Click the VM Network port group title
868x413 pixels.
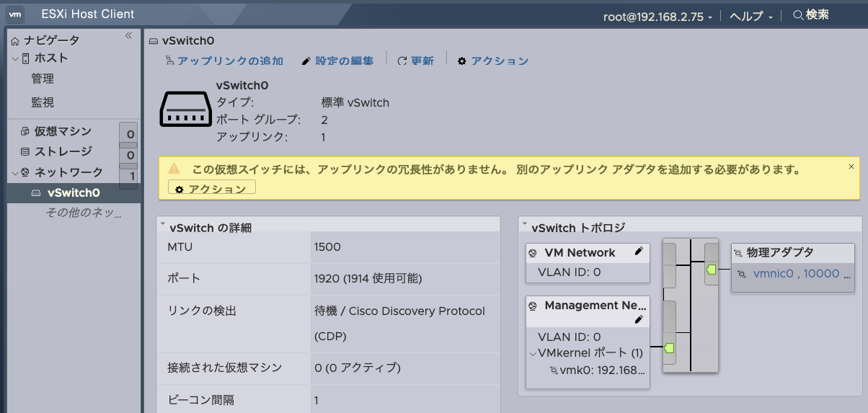tap(580, 252)
